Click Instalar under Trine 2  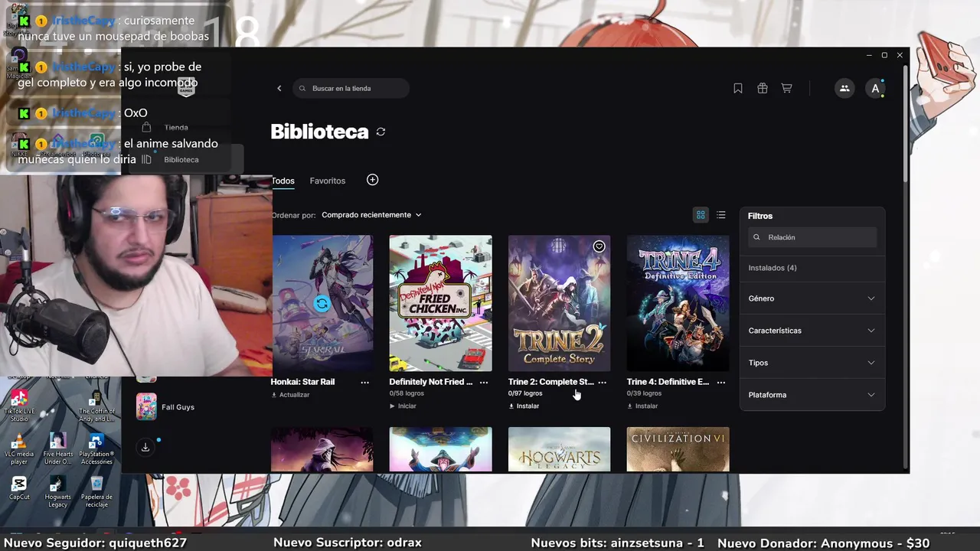tap(524, 406)
